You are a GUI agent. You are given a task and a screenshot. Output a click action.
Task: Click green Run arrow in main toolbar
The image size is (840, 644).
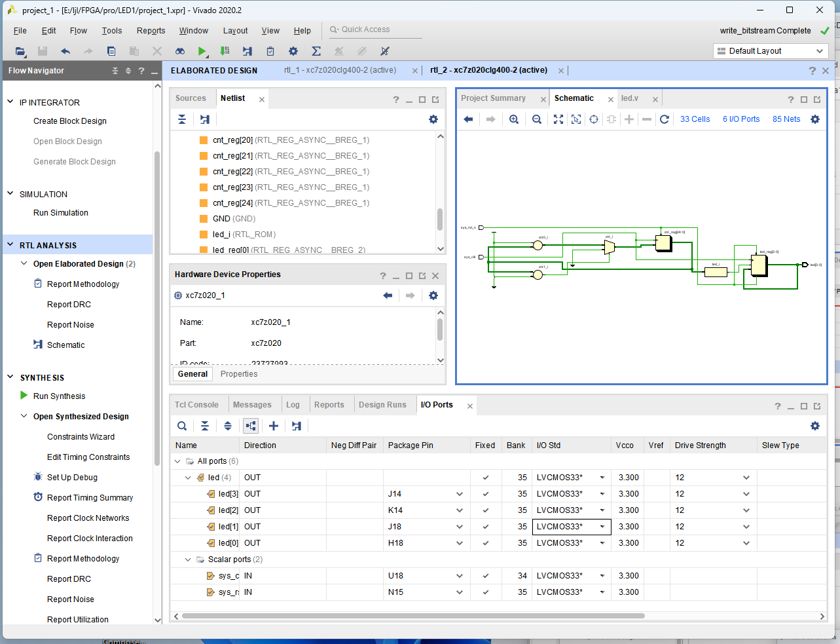pyautogui.click(x=202, y=51)
